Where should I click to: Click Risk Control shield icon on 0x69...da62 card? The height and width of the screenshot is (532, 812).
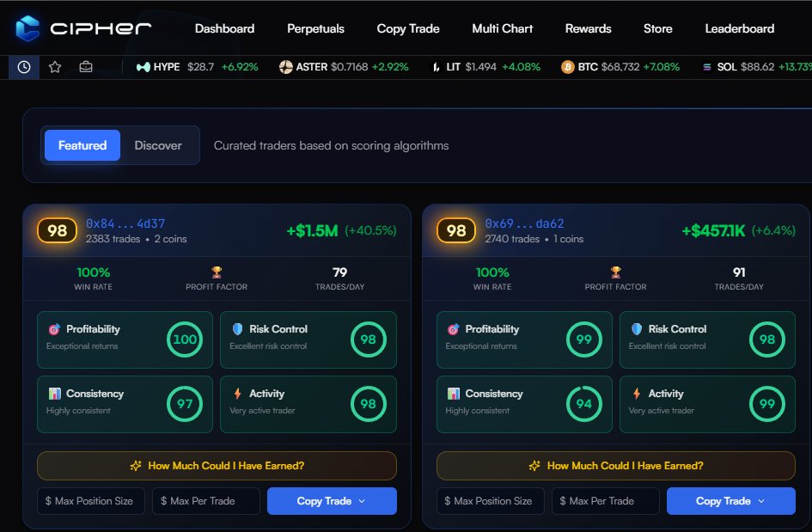click(637, 329)
